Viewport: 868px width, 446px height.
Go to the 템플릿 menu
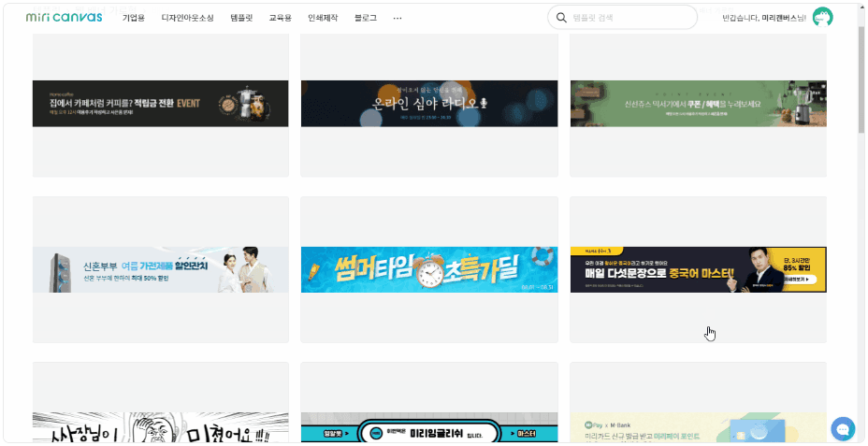pos(241,18)
